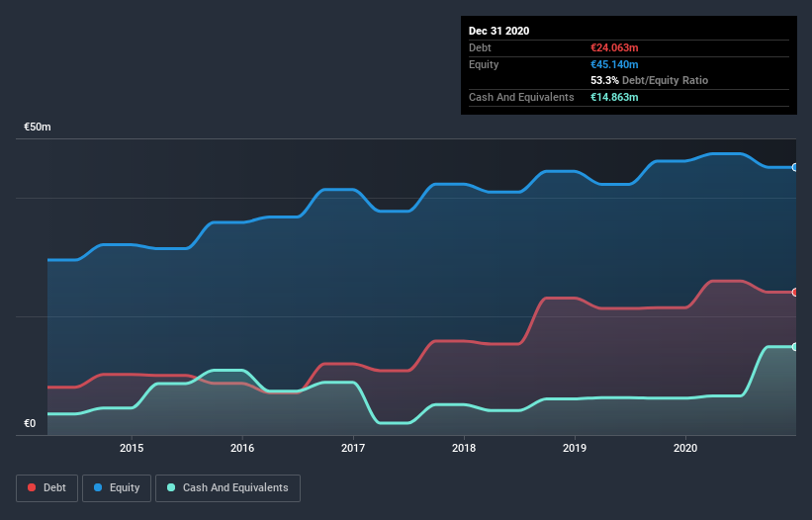Click the €24.063m debt value in tooltip
This screenshot has height=520, width=812.
point(614,48)
